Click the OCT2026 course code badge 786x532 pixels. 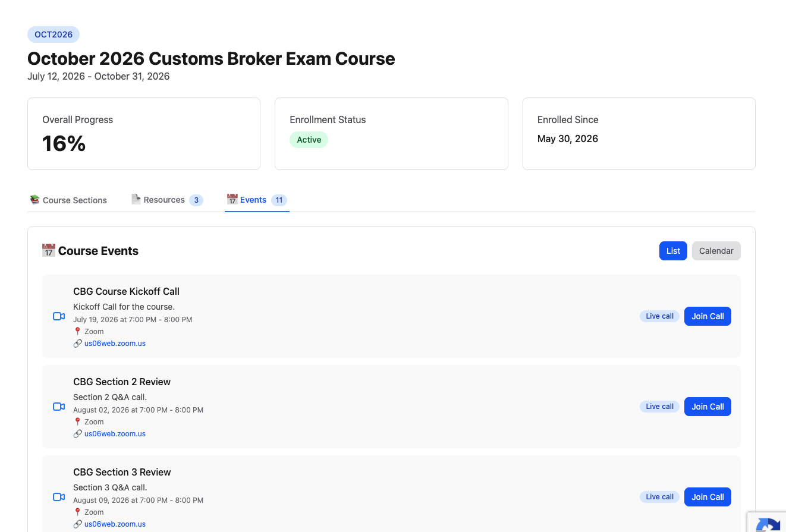[54, 34]
